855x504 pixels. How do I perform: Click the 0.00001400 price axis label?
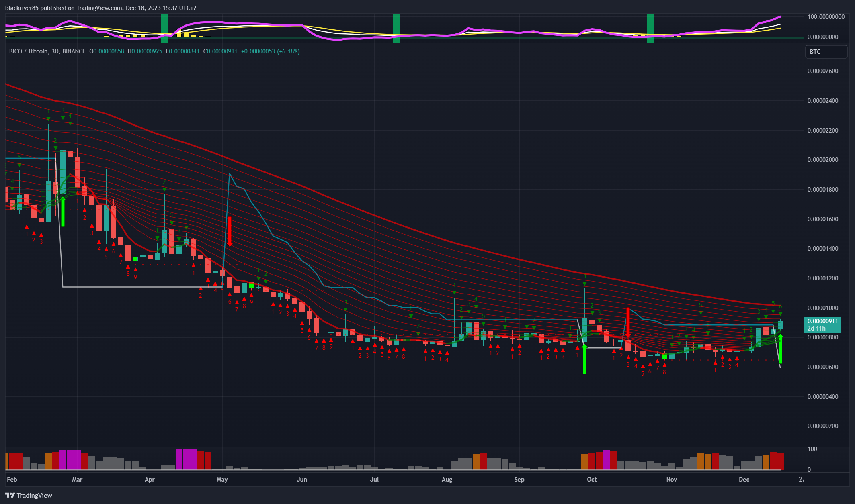[823, 249]
